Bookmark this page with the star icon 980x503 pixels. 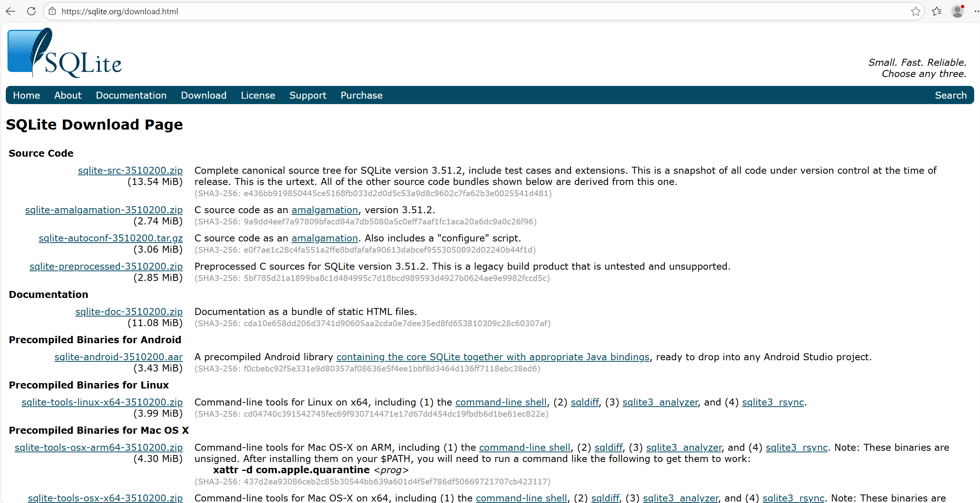[916, 11]
